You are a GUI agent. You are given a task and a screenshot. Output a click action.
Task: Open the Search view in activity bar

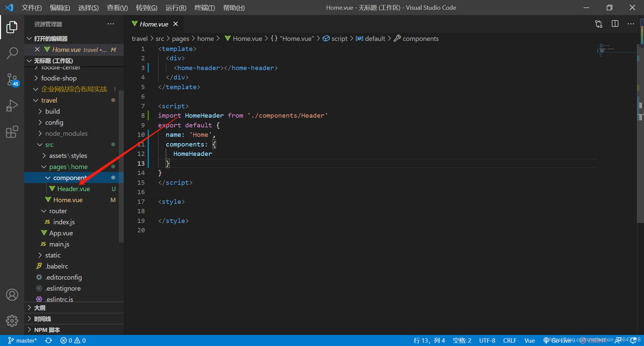pos(12,53)
